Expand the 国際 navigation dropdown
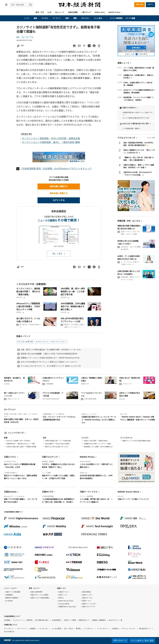159x644 pixels. coord(76,18)
